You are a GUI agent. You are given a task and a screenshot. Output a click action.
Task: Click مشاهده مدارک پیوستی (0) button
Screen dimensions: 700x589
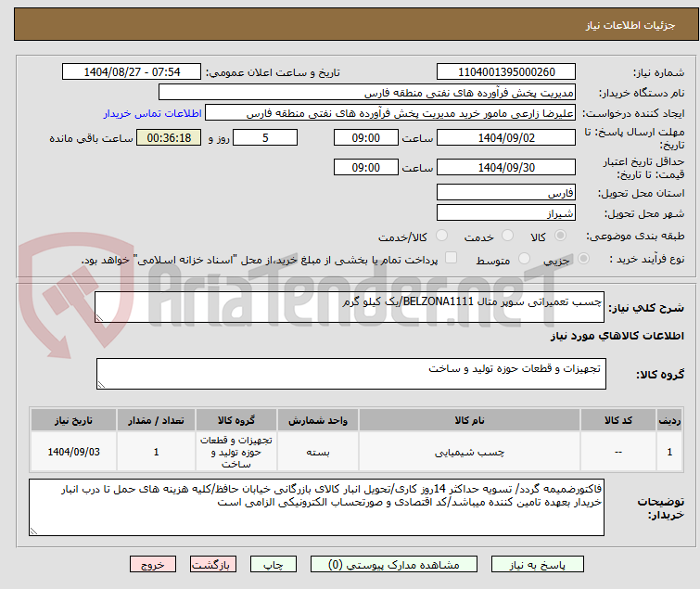point(394,565)
